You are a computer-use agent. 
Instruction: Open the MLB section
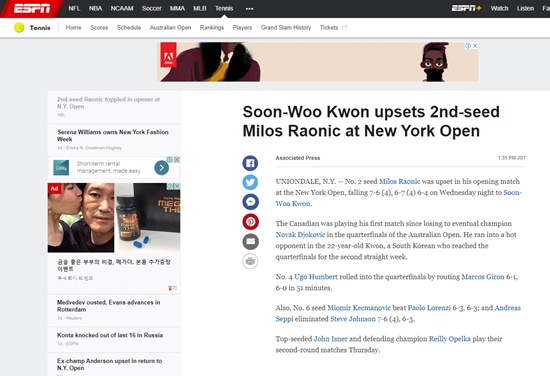[x=200, y=8]
